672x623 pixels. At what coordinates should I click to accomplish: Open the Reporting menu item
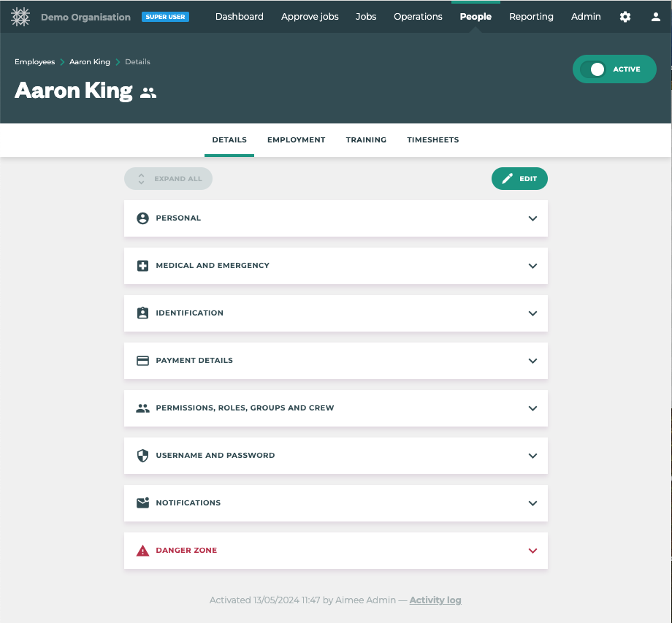531,17
